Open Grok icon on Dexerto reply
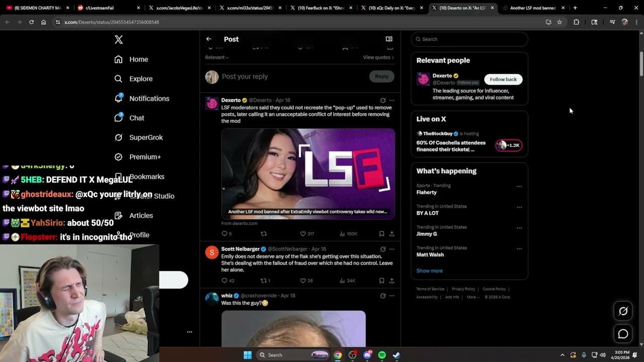Image resolution: width=644 pixels, height=362 pixels. coord(383,100)
